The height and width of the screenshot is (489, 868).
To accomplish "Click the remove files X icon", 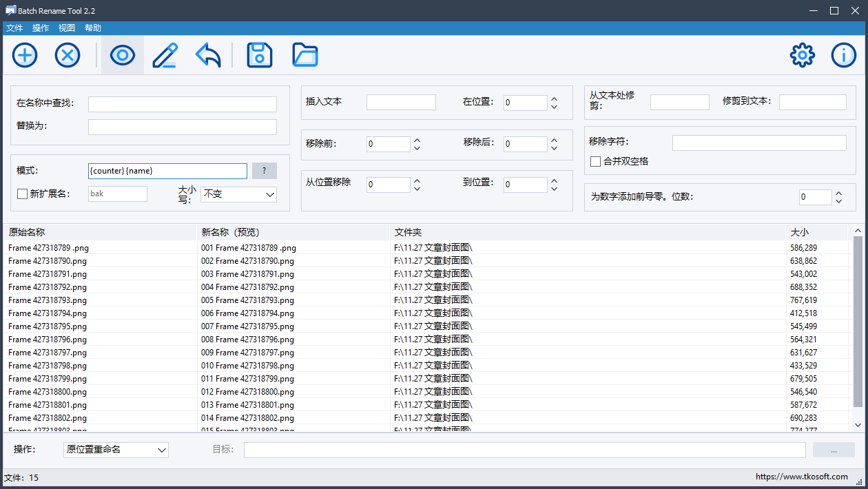I will (x=68, y=55).
